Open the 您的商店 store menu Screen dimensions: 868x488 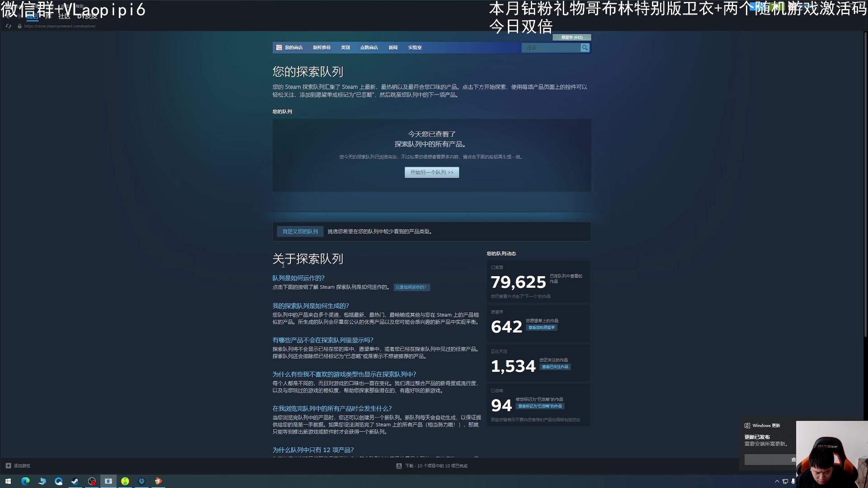pos(294,47)
